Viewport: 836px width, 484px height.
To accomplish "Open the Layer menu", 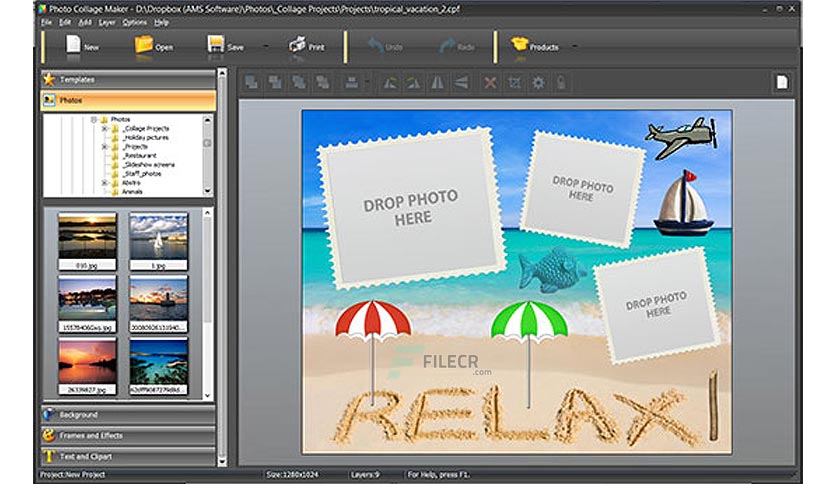I will pos(107,22).
